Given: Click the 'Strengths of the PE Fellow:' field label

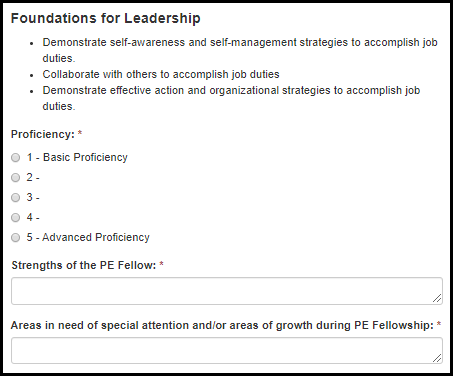Looking at the screenshot, I should [84, 265].
